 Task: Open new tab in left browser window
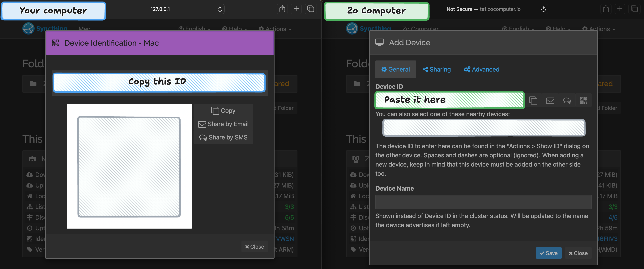[296, 9]
